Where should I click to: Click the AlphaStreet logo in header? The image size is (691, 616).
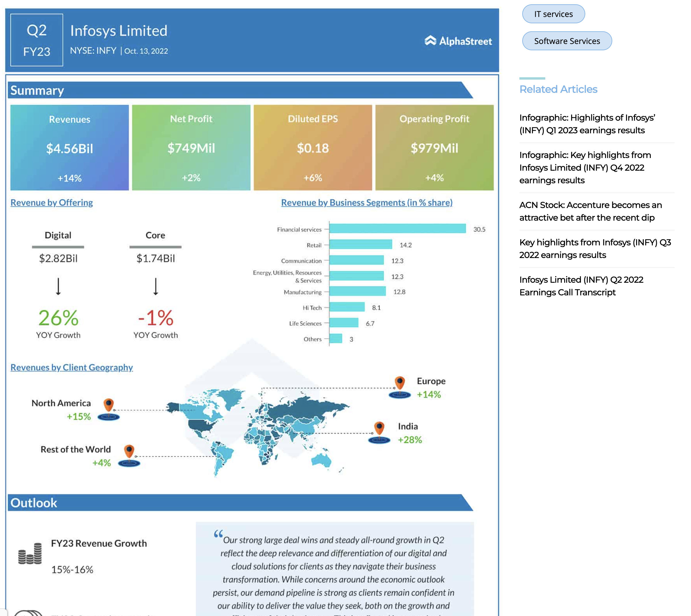coord(458,41)
